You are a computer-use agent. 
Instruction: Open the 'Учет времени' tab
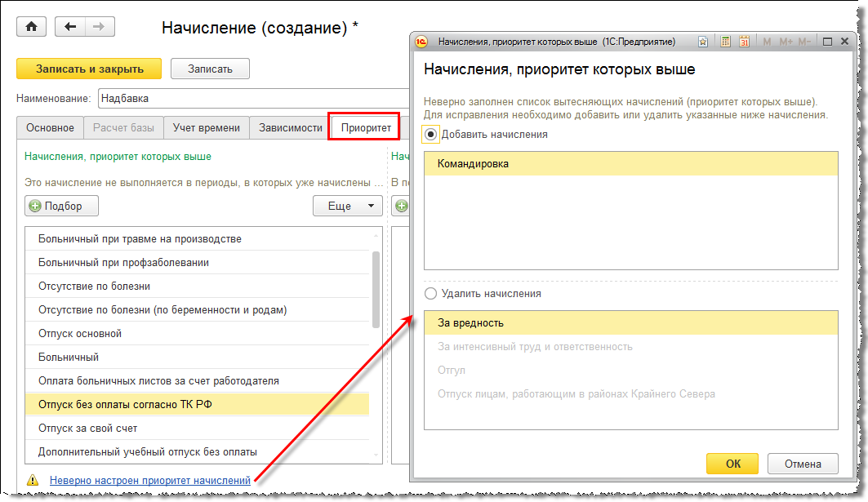[x=206, y=127]
